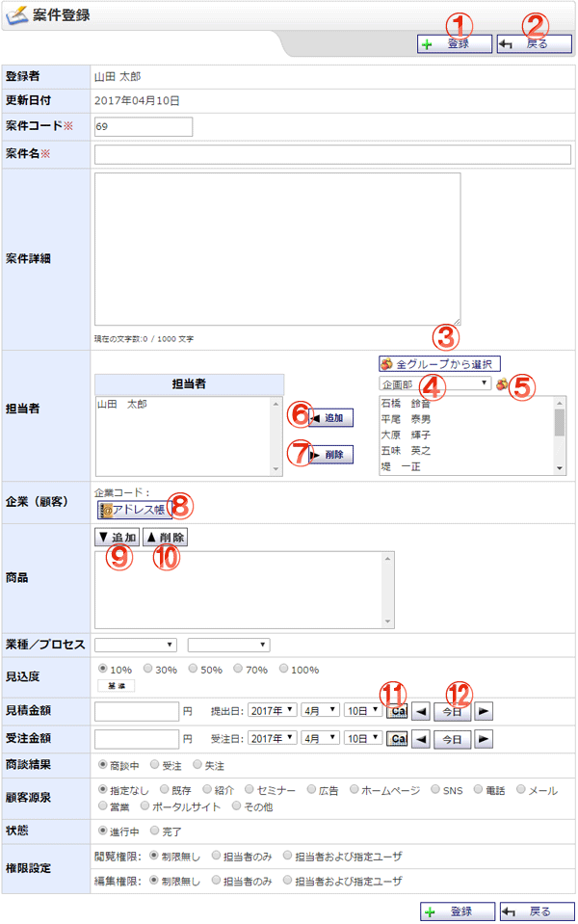578x924 pixels.
Task: Select 大原 輝子 in member list
Action: [406, 435]
